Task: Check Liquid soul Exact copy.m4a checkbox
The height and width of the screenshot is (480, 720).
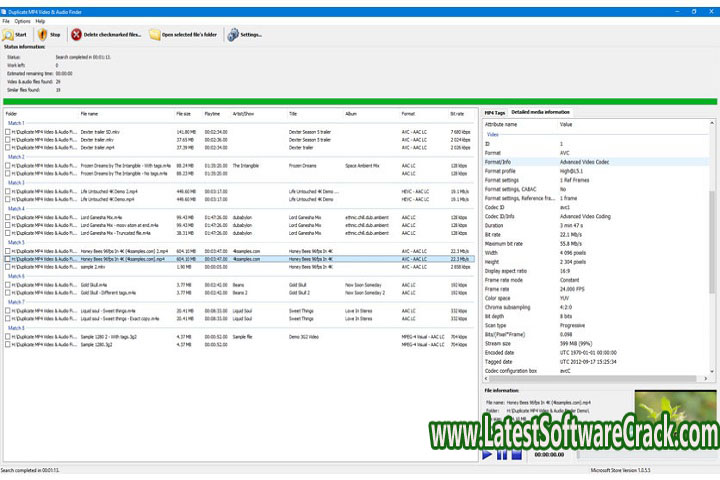Action: coord(7,318)
